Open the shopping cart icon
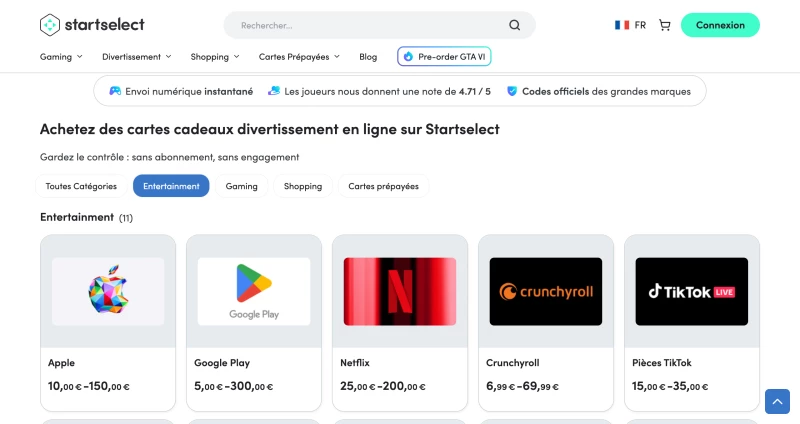 pyautogui.click(x=664, y=25)
